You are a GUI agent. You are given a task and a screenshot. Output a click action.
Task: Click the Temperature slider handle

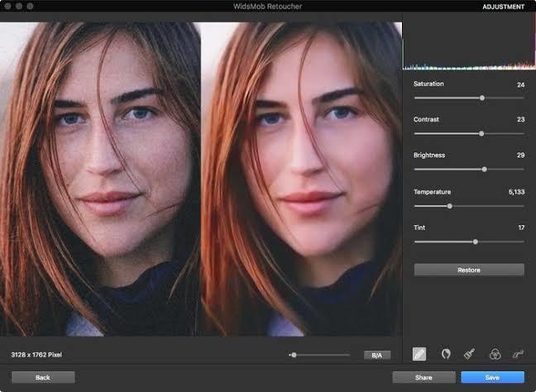pyautogui.click(x=450, y=206)
